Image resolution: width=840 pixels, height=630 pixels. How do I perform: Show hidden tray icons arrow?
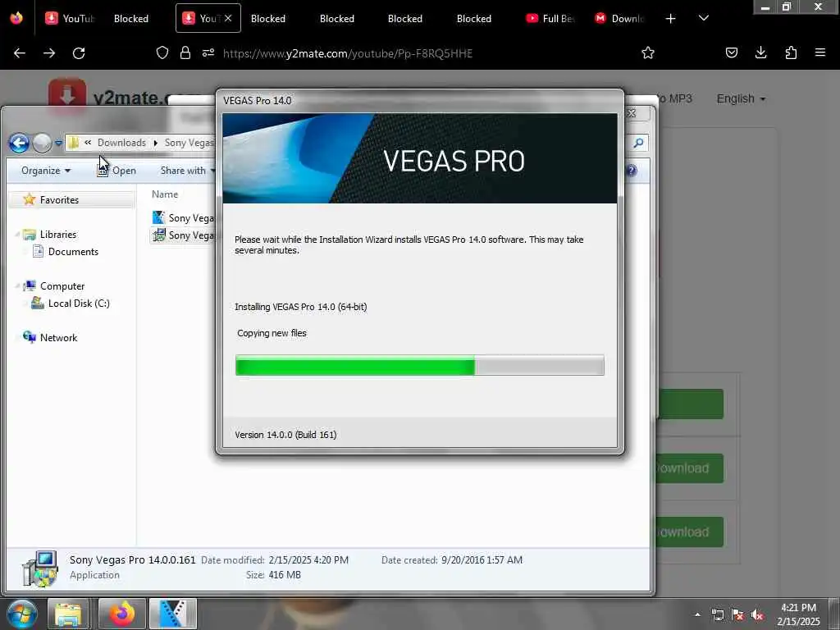pyautogui.click(x=697, y=615)
